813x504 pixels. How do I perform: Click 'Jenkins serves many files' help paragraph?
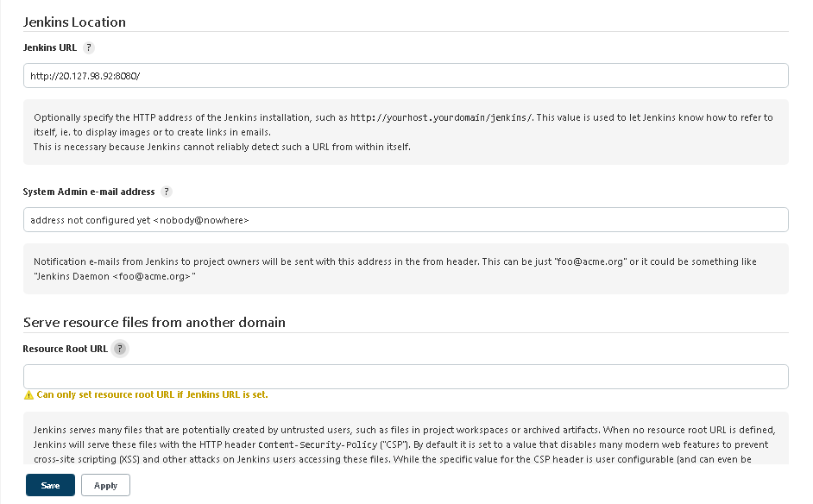click(x=405, y=444)
